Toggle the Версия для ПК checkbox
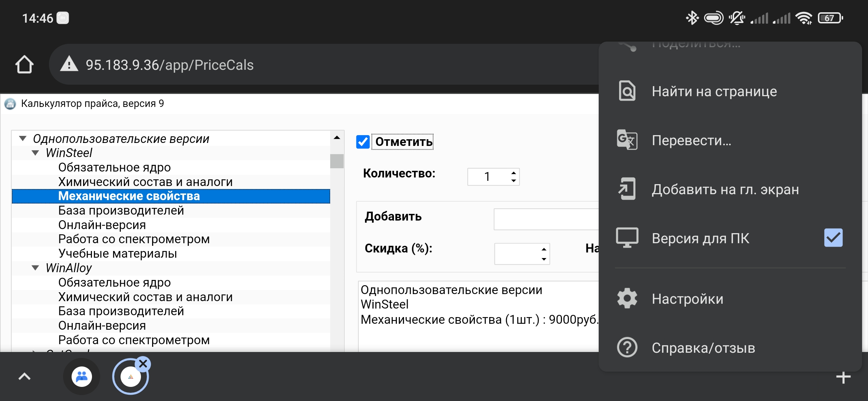This screenshot has width=868, height=401. [833, 238]
